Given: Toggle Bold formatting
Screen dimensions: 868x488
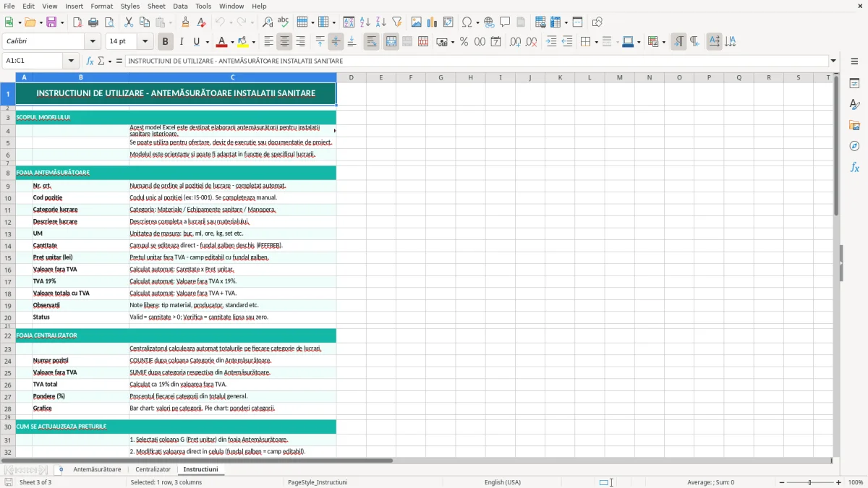Looking at the screenshot, I should [166, 42].
